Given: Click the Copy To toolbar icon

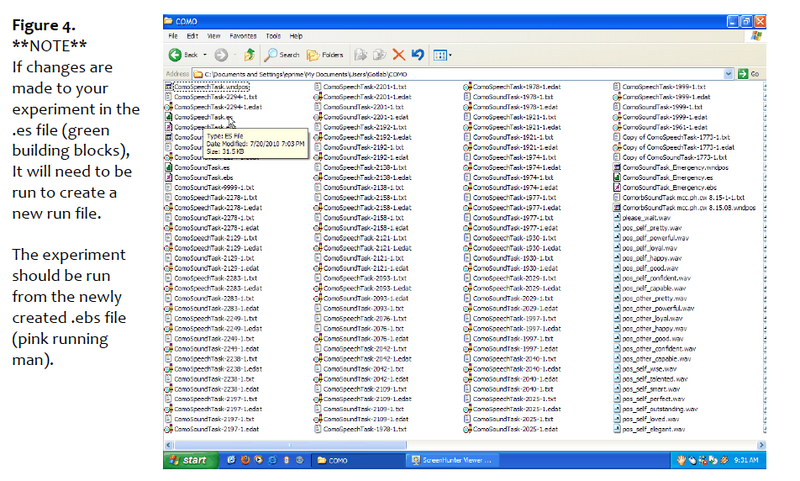Looking at the screenshot, I should 380,55.
